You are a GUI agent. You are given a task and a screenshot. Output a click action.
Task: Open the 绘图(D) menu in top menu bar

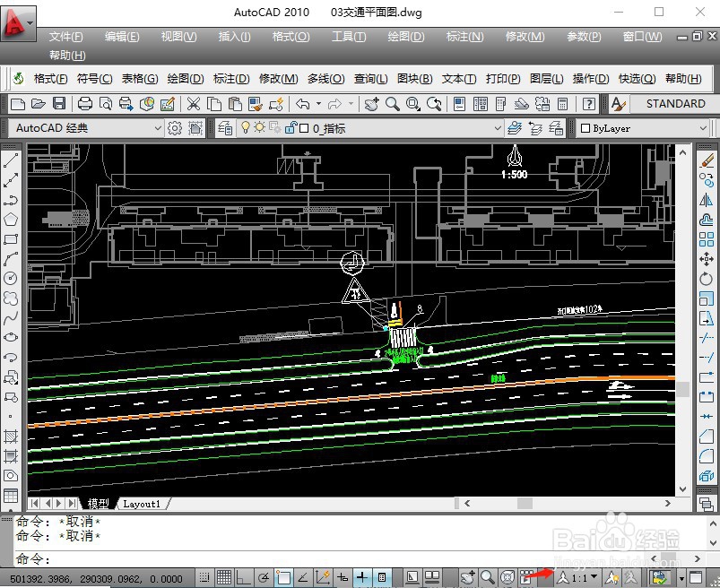(x=406, y=36)
